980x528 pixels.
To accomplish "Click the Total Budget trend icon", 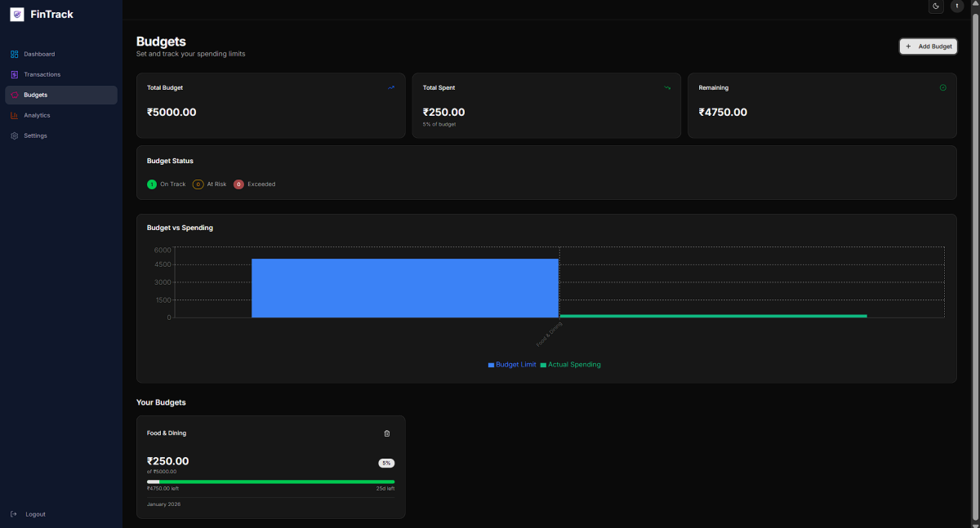I will click(x=391, y=87).
